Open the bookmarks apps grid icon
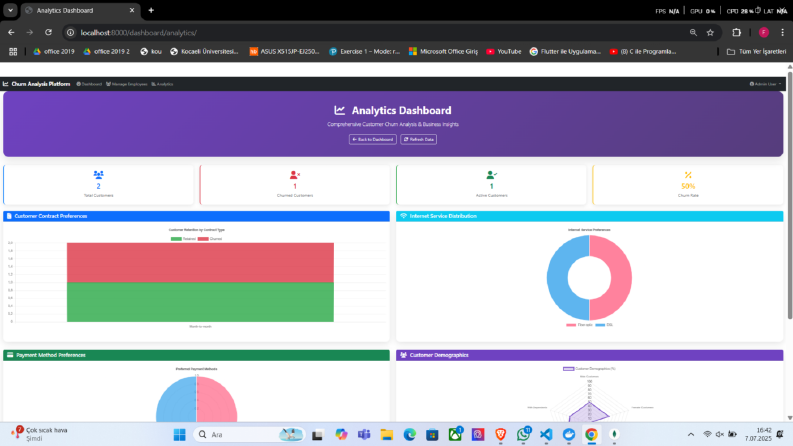793x446 pixels. [x=13, y=52]
